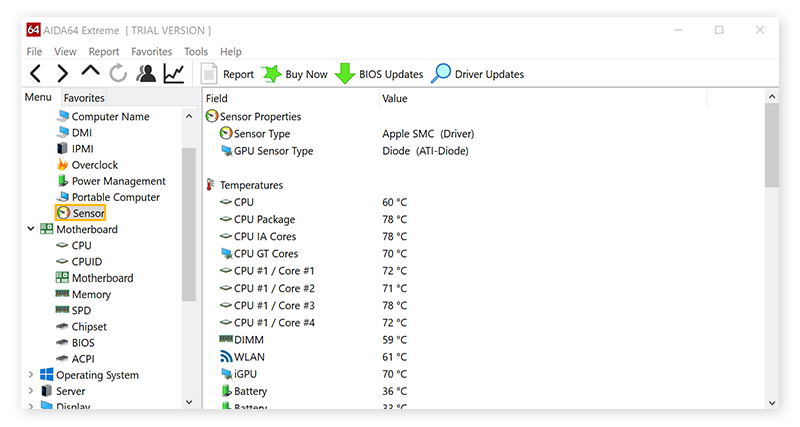Switch to the Favorites tab

(84, 98)
